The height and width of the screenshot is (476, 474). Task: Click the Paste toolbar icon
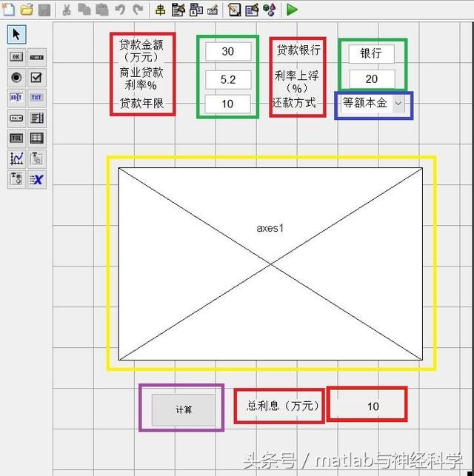pos(102,10)
